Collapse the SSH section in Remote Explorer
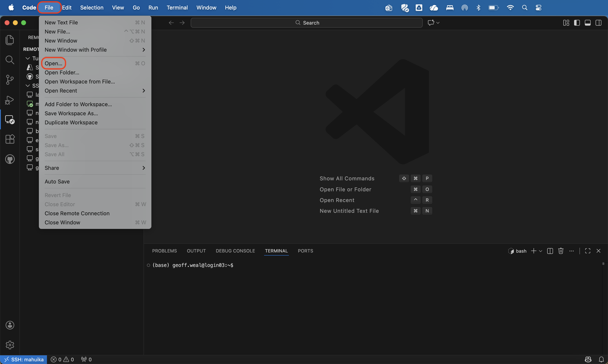This screenshot has height=364, width=608. pos(27,85)
